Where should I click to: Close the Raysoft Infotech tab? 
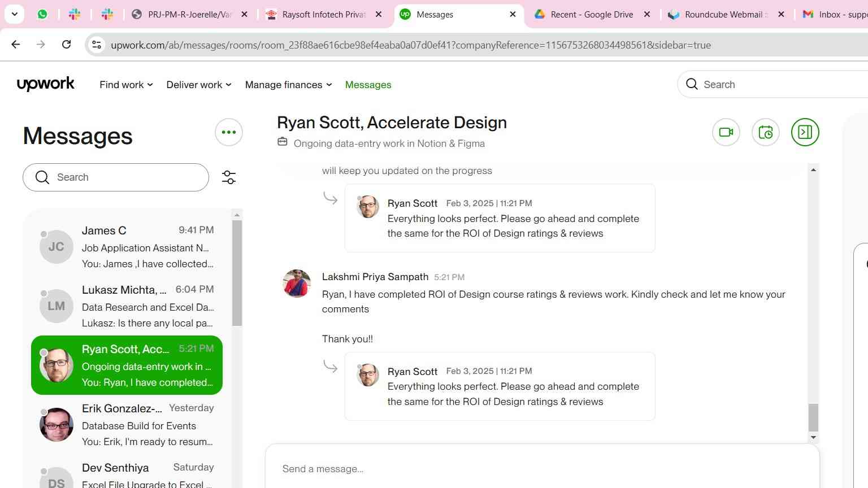(x=379, y=14)
